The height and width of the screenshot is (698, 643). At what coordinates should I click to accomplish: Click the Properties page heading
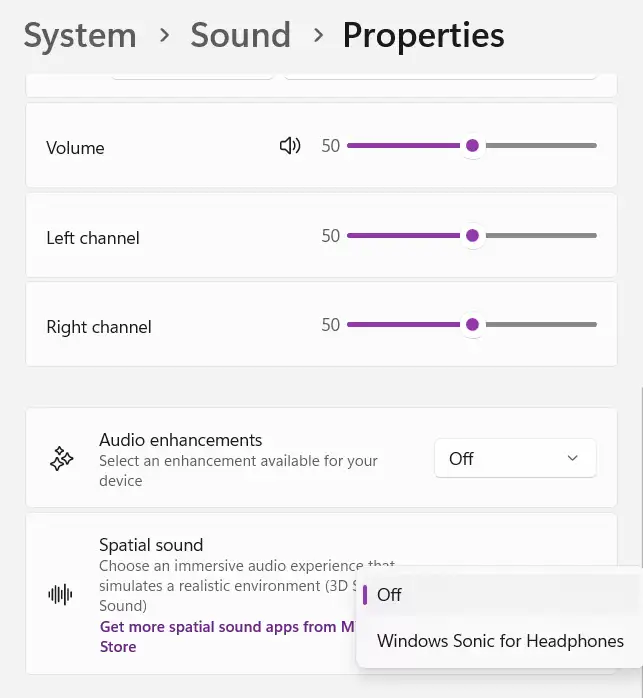click(423, 36)
